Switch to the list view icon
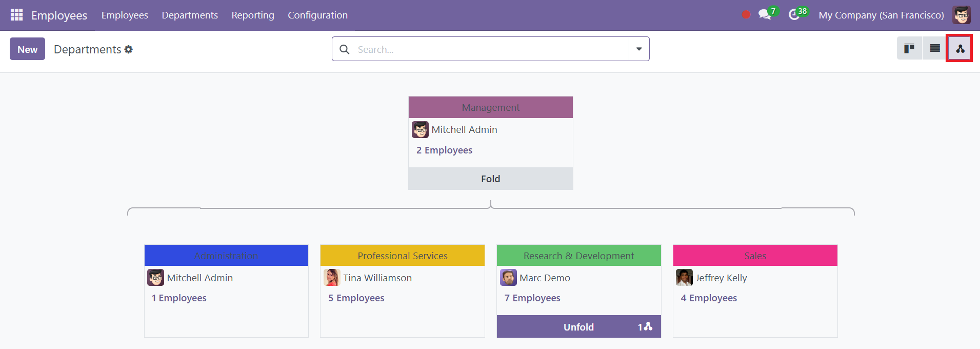Screen dimensions: 980x349 coord(935,48)
